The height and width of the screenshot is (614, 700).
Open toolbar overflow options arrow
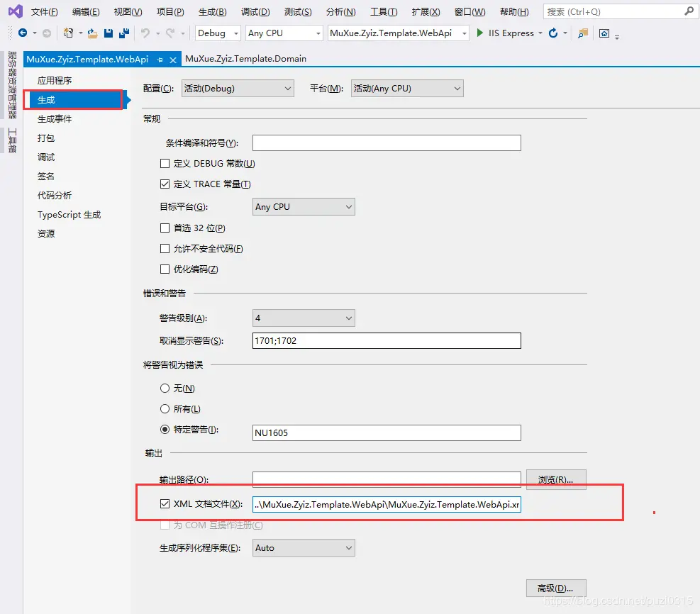[617, 37]
